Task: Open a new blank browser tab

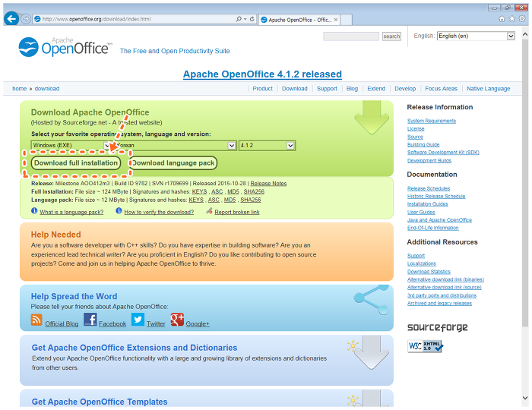Action: click(x=346, y=20)
